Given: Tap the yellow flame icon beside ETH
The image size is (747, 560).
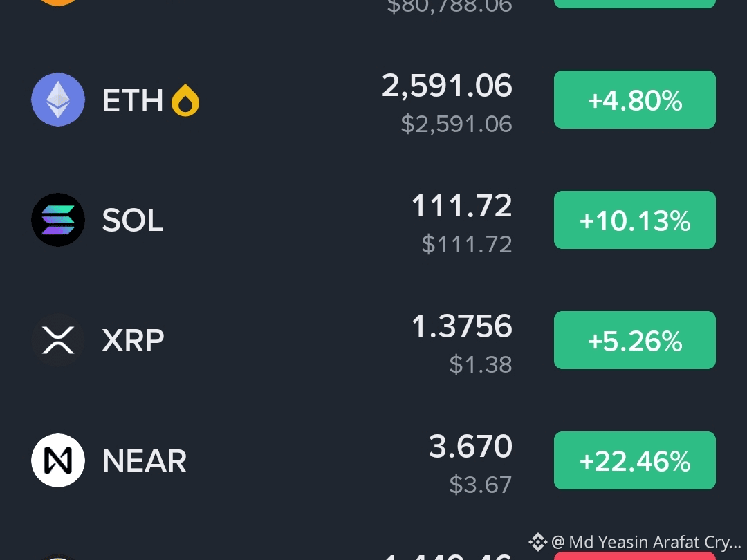Looking at the screenshot, I should (x=185, y=100).
